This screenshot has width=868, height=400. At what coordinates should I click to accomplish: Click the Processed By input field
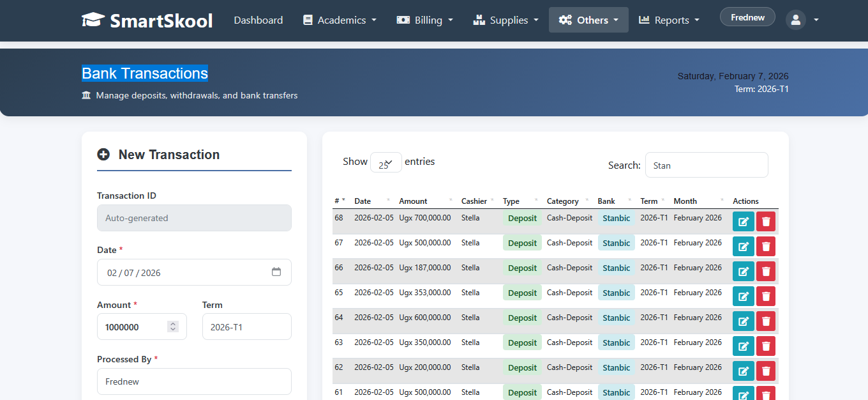pyautogui.click(x=194, y=381)
